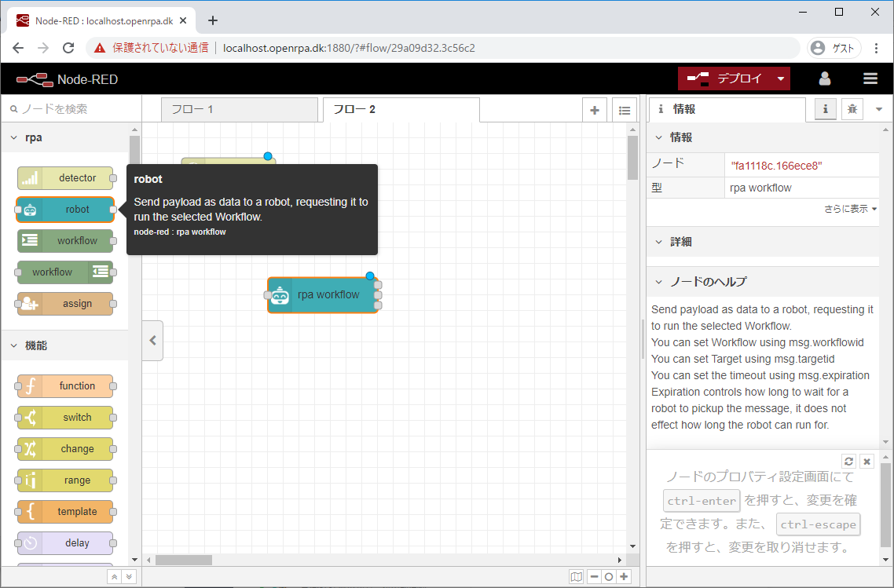This screenshot has height=588, width=894.
Task: Select the function node in palette
Action: [65, 386]
